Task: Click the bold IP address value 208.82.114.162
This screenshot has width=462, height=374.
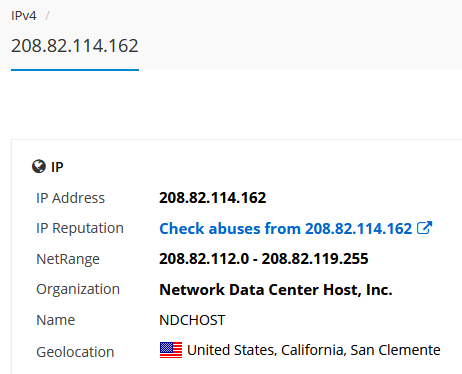Action: tap(213, 198)
